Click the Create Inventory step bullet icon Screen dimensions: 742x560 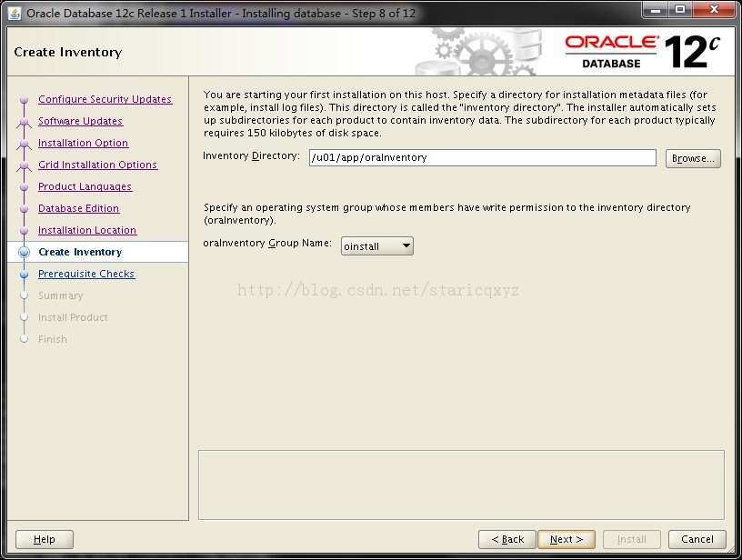(x=25, y=252)
